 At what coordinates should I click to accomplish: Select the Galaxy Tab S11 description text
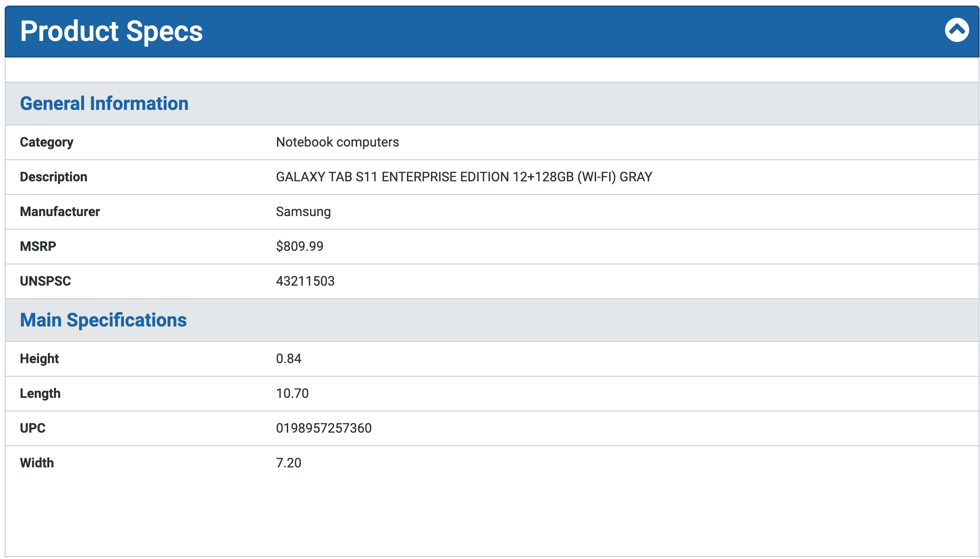(x=464, y=177)
